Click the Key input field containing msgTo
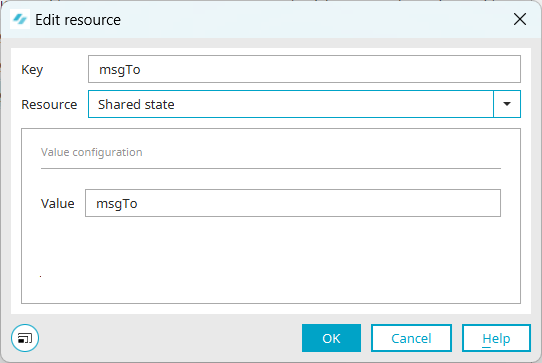 (304, 69)
